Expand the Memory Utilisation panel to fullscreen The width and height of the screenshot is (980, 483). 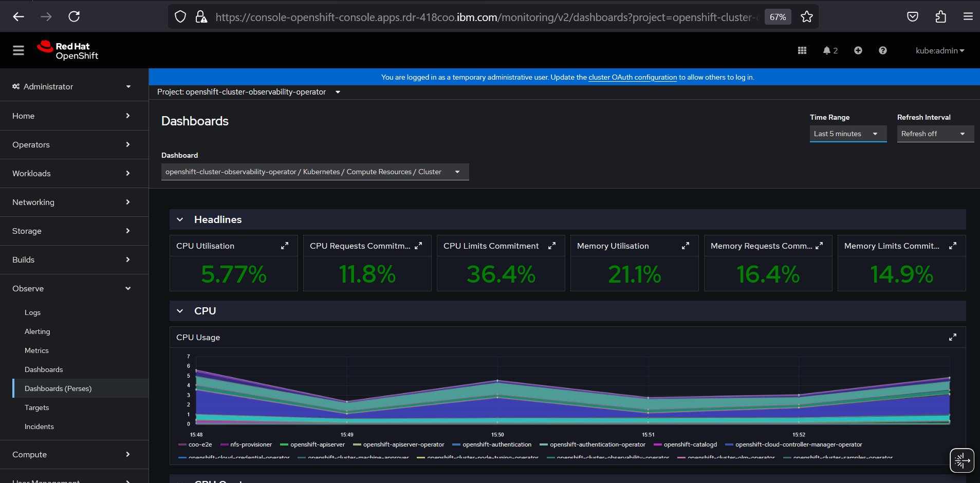pos(686,246)
